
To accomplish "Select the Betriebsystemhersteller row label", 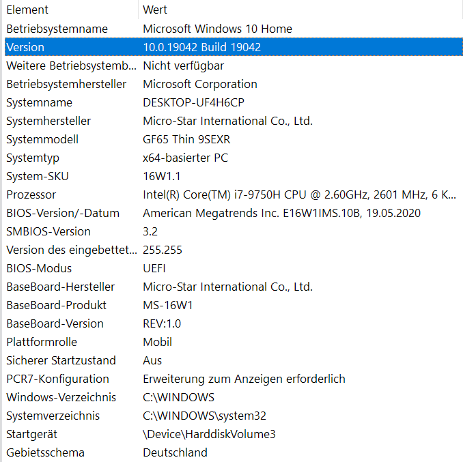I will pyautogui.click(x=66, y=84).
